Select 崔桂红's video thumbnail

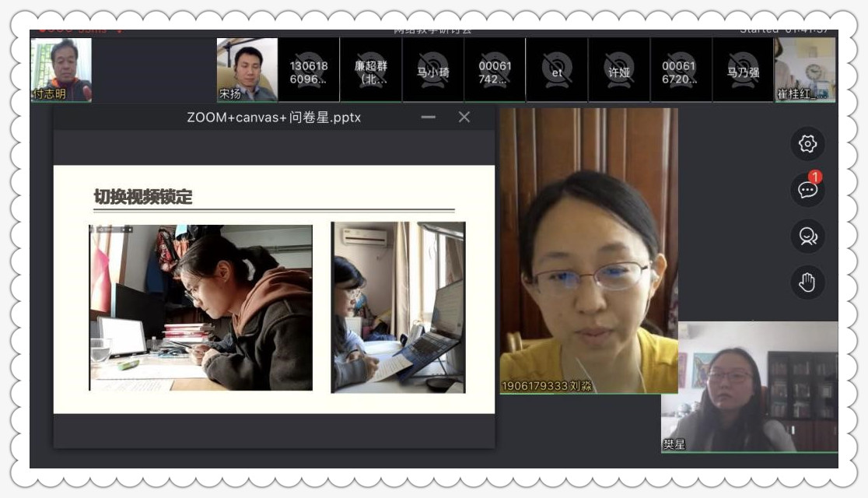pos(805,70)
